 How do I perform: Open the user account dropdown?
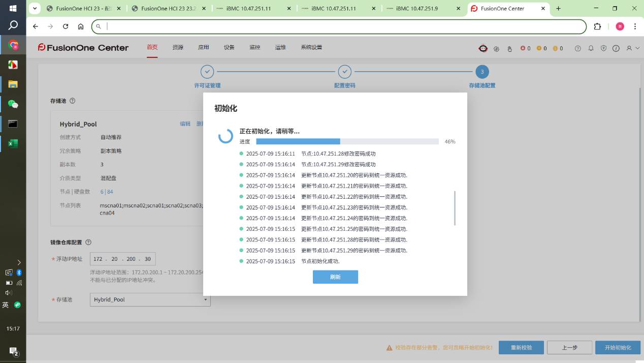pyautogui.click(x=632, y=48)
